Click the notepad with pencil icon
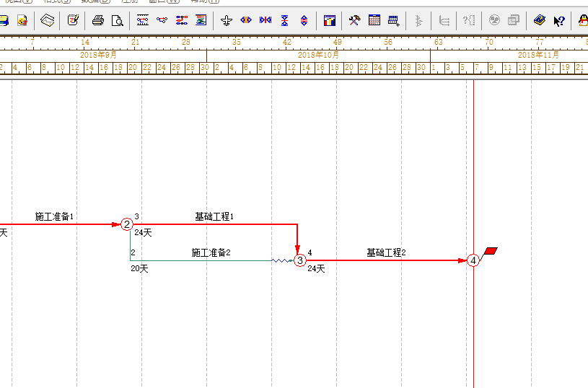Screen dimensions: 588x388 [x=73, y=20]
